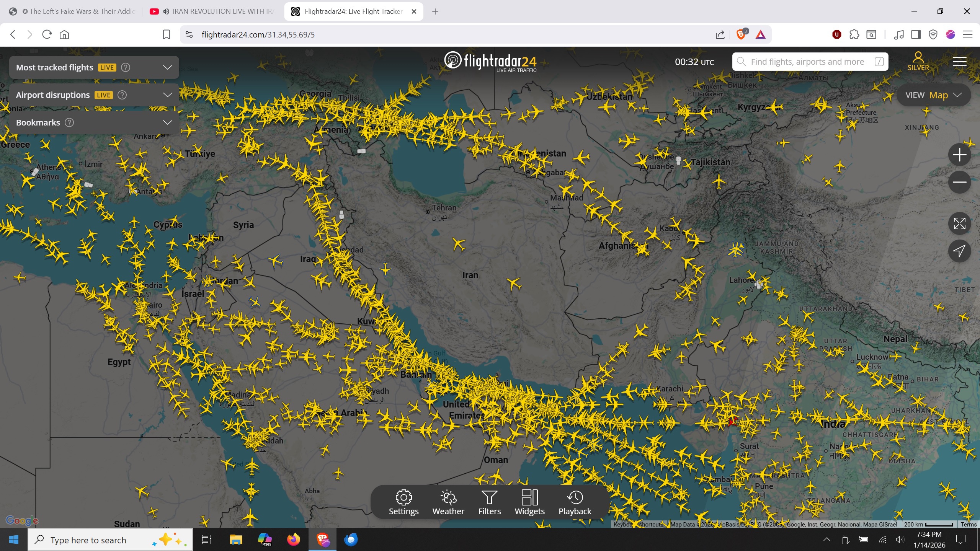Open Firefox from the taskbar
Image resolution: width=980 pixels, height=551 pixels.
294,540
